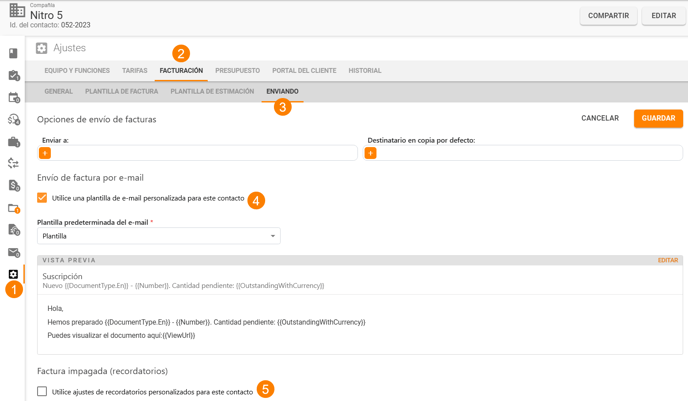Click the Suscripción subject text in preview
688x401 pixels.
pyautogui.click(x=62, y=276)
